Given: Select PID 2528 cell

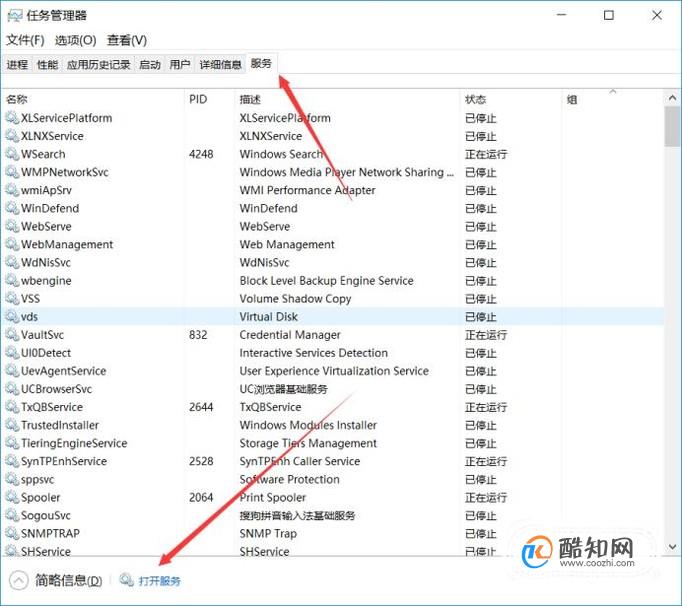Looking at the screenshot, I should tap(201, 461).
